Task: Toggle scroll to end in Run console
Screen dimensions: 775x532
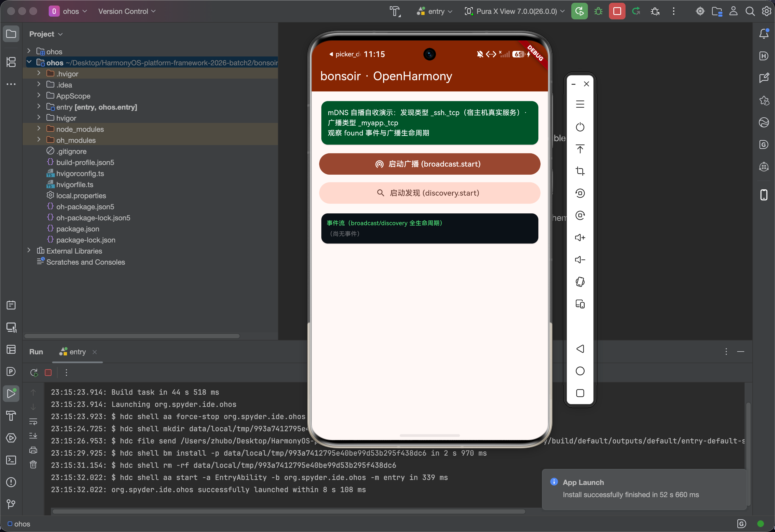Action: tap(33, 436)
